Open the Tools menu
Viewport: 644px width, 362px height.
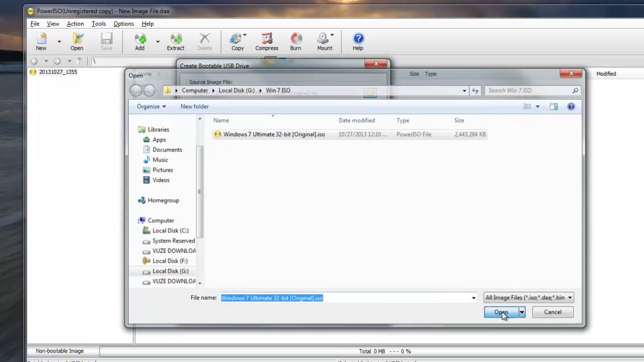pyautogui.click(x=99, y=24)
